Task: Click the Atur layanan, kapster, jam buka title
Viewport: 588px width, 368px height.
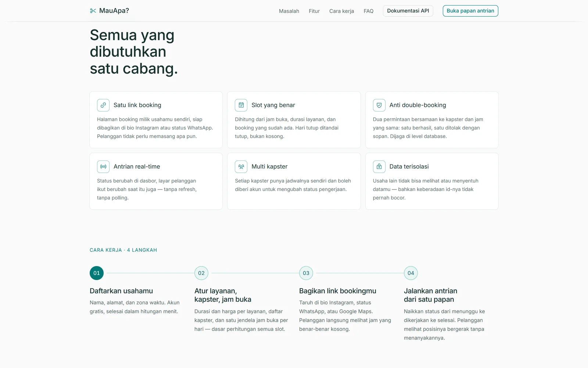Action: tap(223, 295)
